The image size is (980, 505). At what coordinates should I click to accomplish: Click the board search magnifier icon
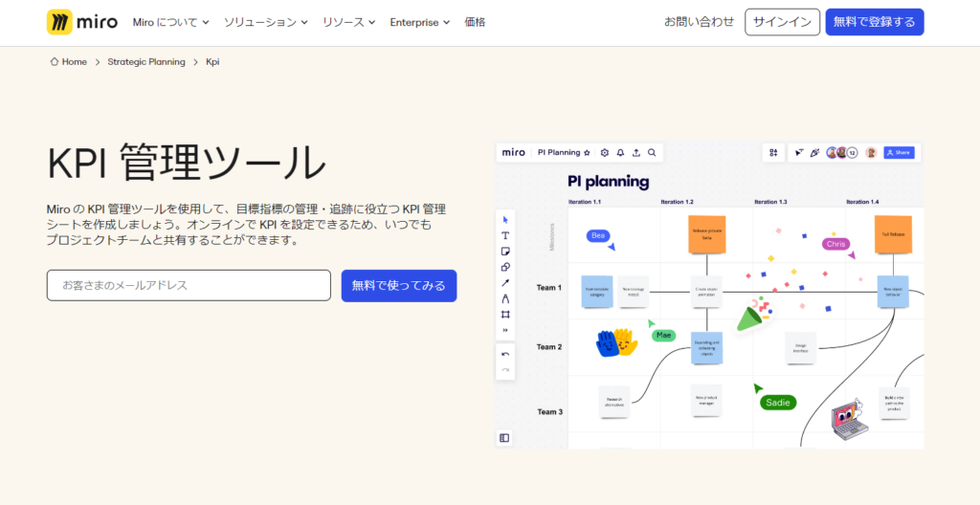pos(652,152)
